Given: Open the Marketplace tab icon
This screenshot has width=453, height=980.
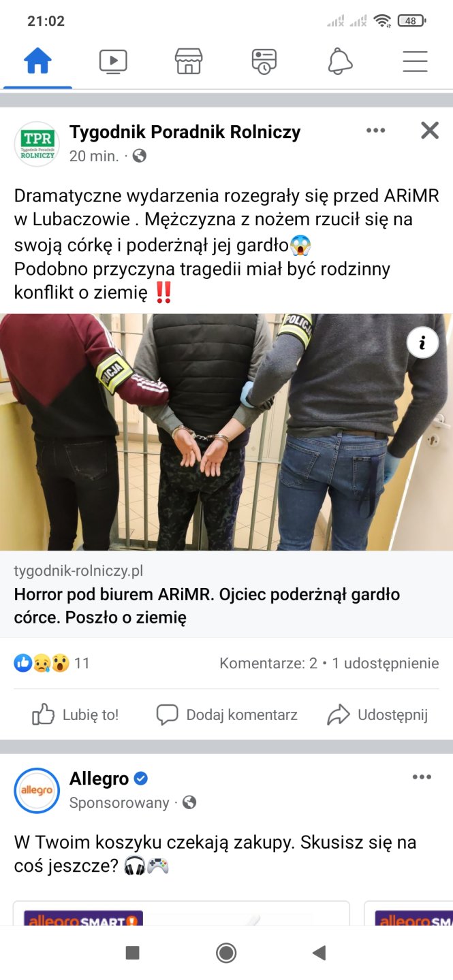Looking at the screenshot, I should [189, 62].
